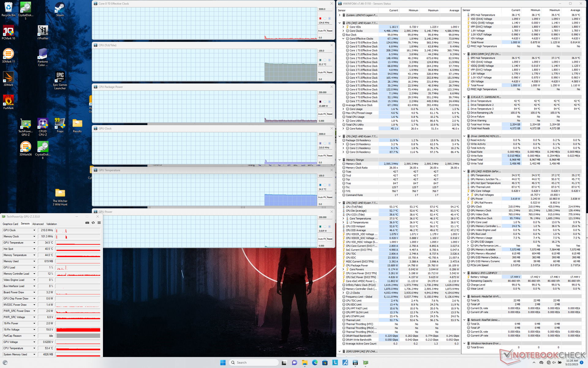588x368 pixels.
Task: Launch 3DMark06 from the desktop
Action: pos(25,149)
